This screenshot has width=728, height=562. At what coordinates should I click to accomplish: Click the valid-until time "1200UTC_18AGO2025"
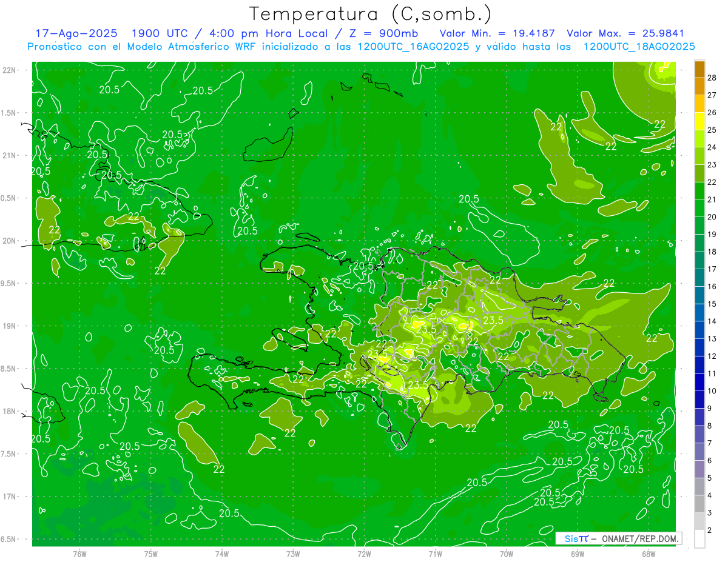click(639, 47)
